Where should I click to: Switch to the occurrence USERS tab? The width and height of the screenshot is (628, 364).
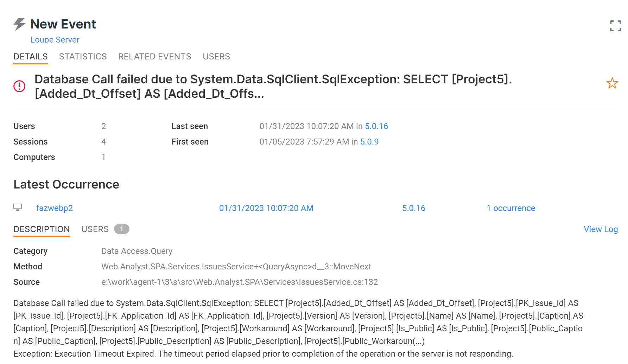click(95, 229)
